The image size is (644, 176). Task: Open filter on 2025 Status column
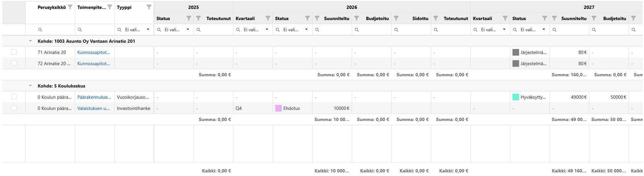point(189,18)
